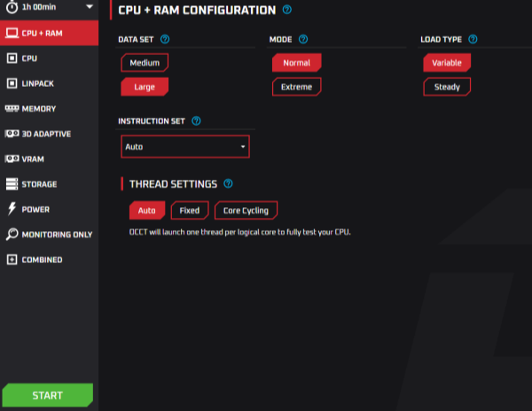Open the 3D Adaptive test label
The image size is (532, 411).
pos(46,134)
